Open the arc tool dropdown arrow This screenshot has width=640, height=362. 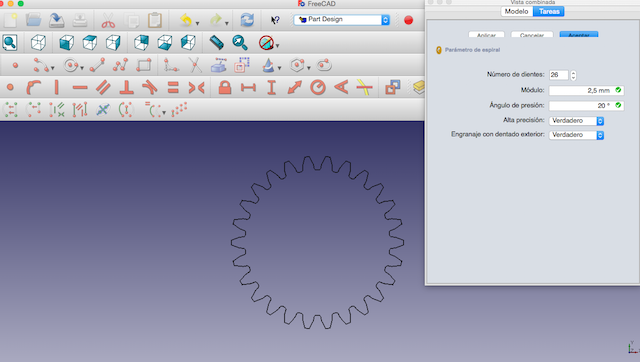[x=52, y=68]
